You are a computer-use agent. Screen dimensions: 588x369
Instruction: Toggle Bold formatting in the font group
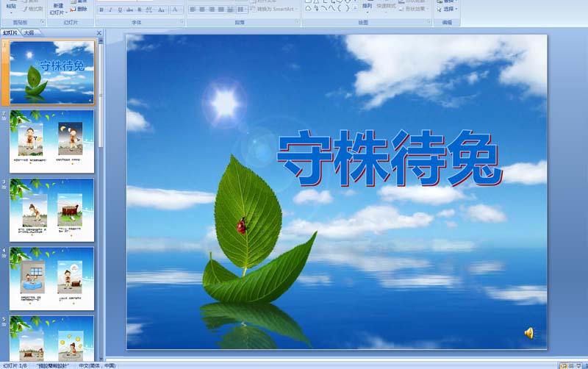tap(101, 10)
